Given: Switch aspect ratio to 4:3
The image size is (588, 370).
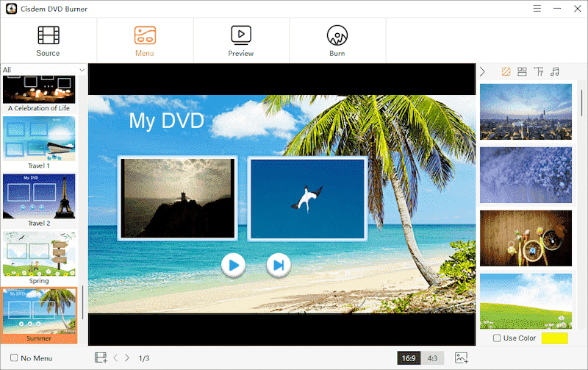Looking at the screenshot, I should tap(432, 358).
